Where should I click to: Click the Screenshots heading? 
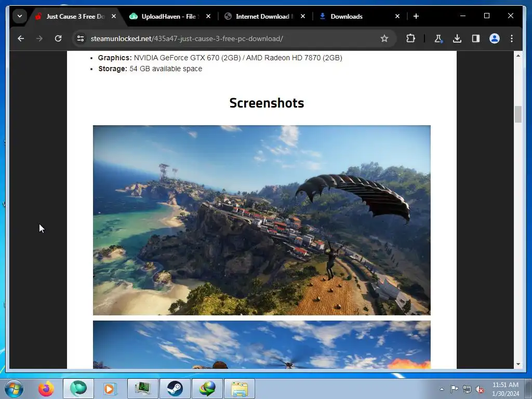[267, 103]
